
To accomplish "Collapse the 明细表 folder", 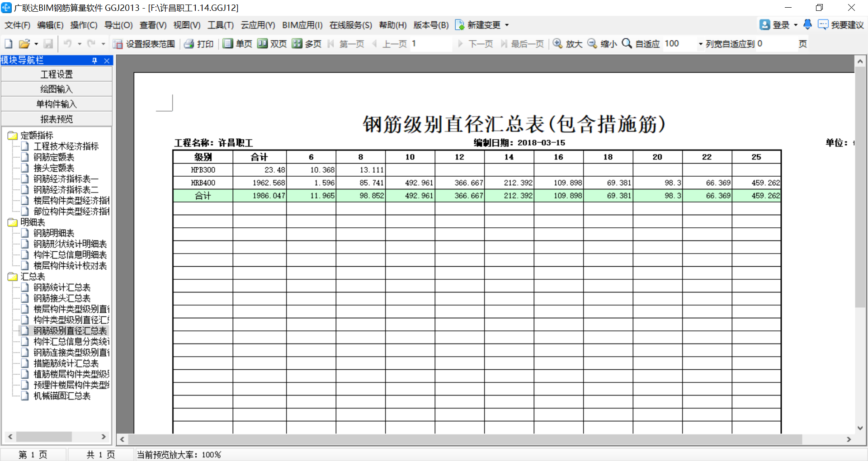I will tap(12, 222).
